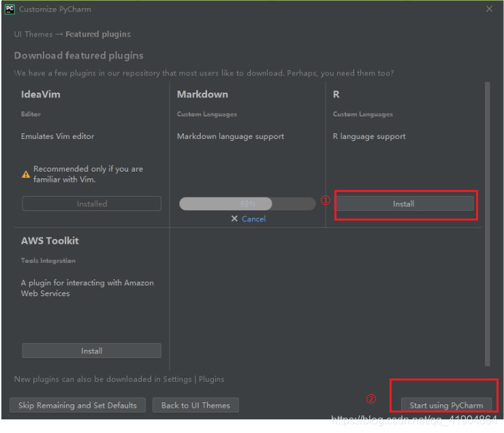Viewport: 504px width, 433px height.
Task: Click the UI Themes breadcrumb step
Action: 33,34
